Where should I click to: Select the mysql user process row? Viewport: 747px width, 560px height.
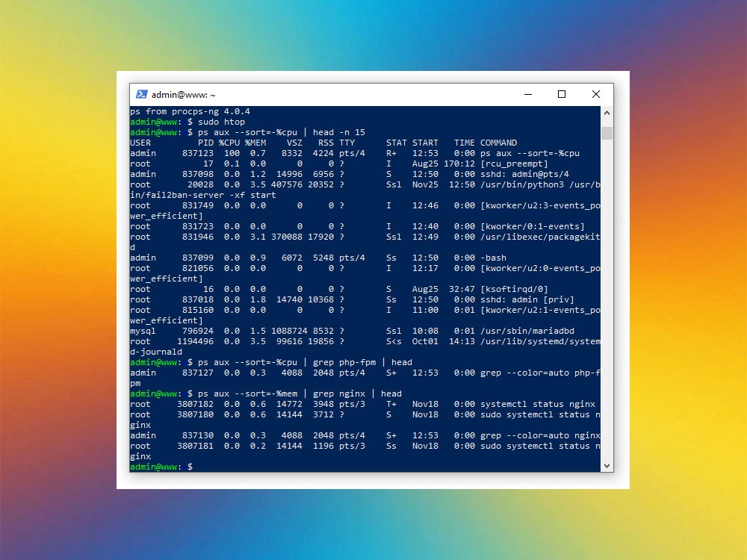tap(299, 331)
